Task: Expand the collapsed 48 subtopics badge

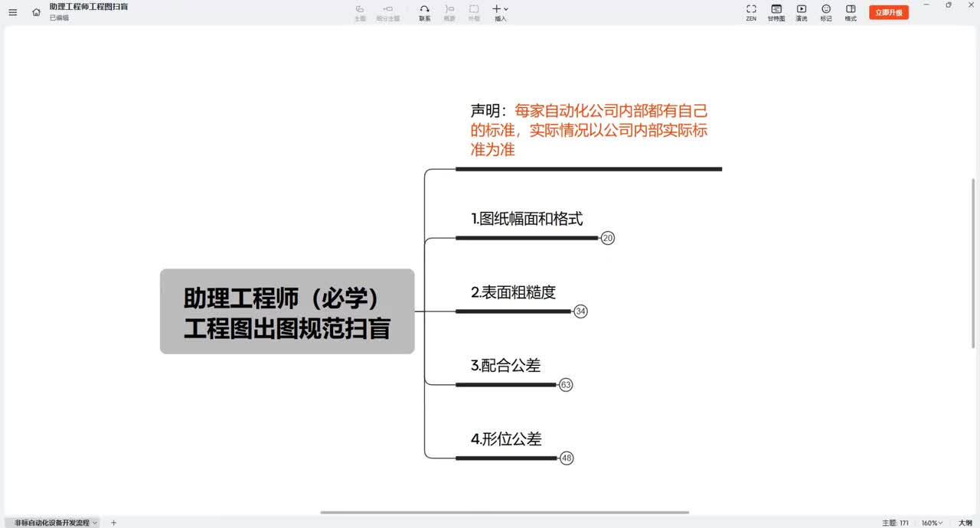Action: pos(567,458)
